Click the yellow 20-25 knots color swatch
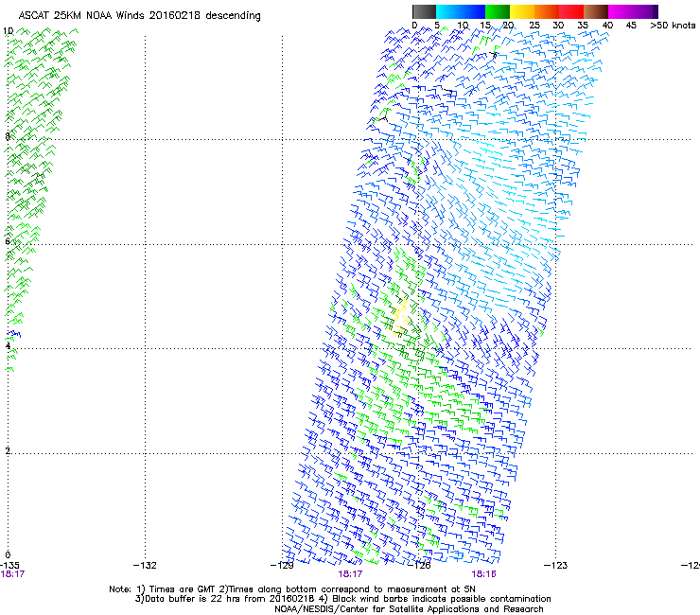This screenshot has width=700, height=615. (x=522, y=11)
